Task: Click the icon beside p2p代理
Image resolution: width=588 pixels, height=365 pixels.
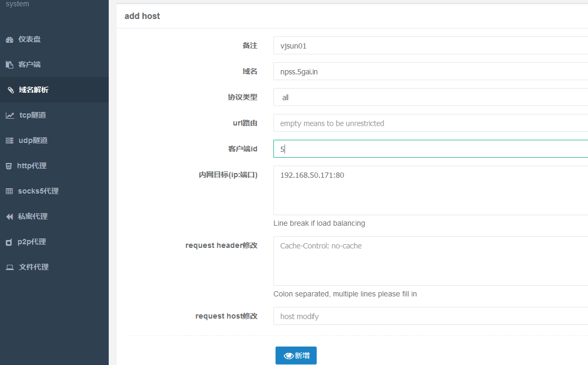Action: [x=8, y=242]
